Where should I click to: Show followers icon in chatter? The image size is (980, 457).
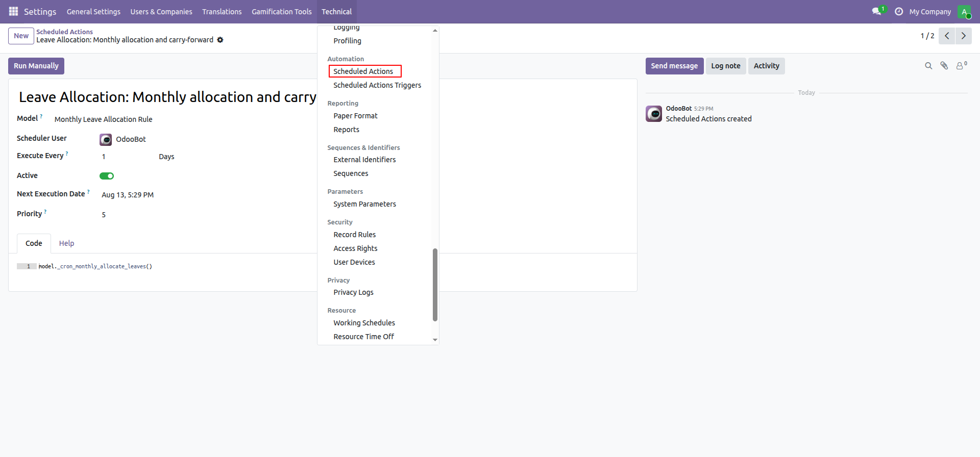click(962, 65)
